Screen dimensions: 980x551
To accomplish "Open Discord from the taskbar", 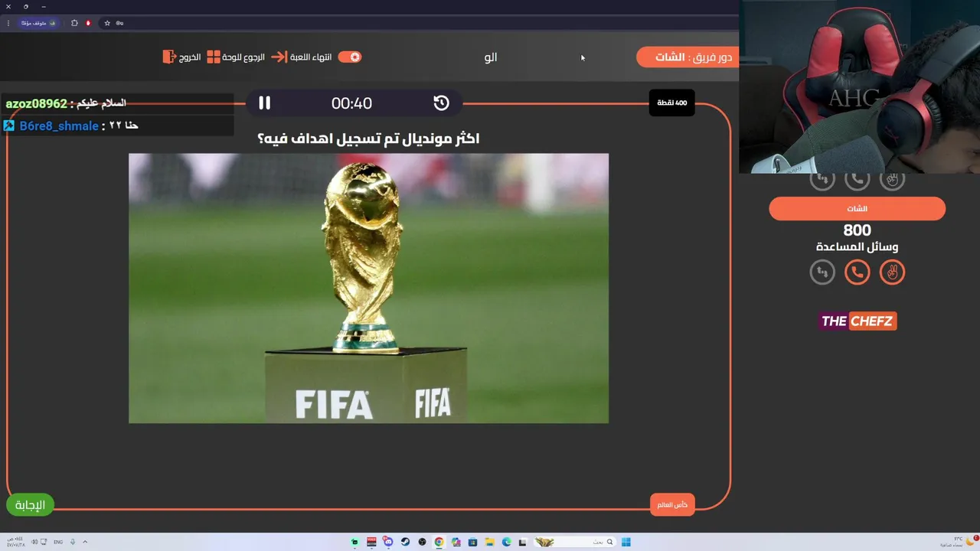I will click(388, 542).
